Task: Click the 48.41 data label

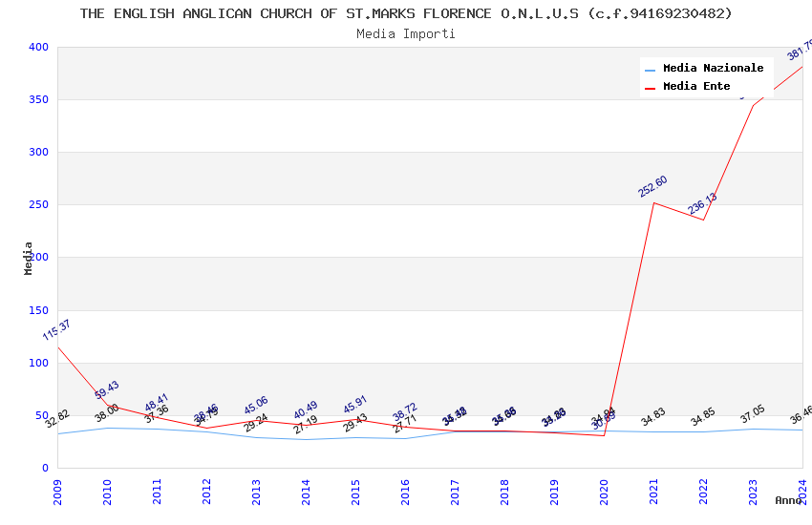Action: pos(157,403)
